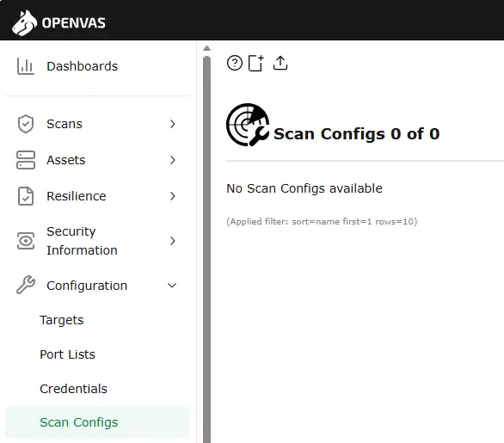Open the Dashboards menu item
The image size is (504, 443).
click(82, 66)
